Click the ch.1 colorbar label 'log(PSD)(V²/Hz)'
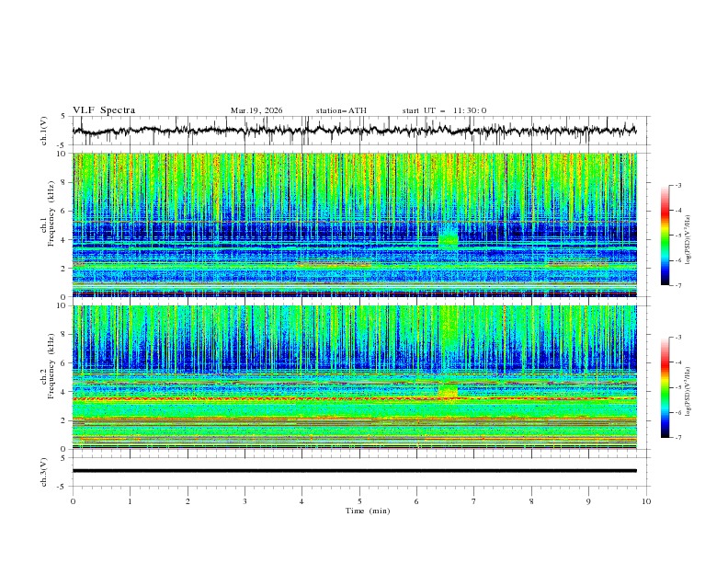The image size is (728, 563). [x=688, y=240]
